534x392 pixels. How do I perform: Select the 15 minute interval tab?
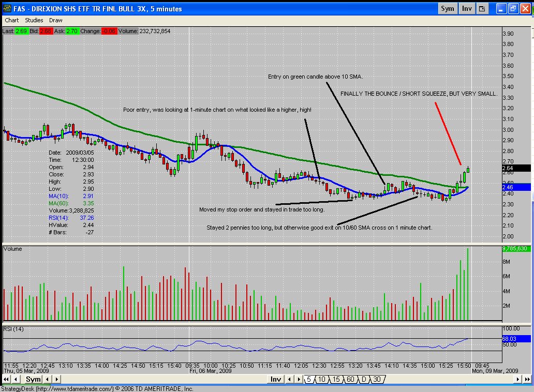[x=336, y=379]
